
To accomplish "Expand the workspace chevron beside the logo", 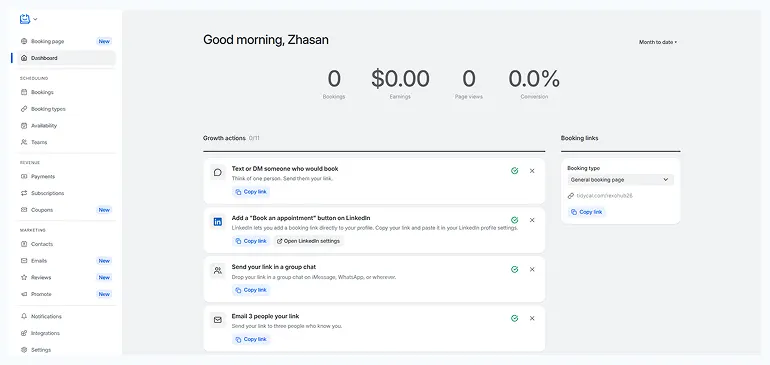I will point(35,20).
